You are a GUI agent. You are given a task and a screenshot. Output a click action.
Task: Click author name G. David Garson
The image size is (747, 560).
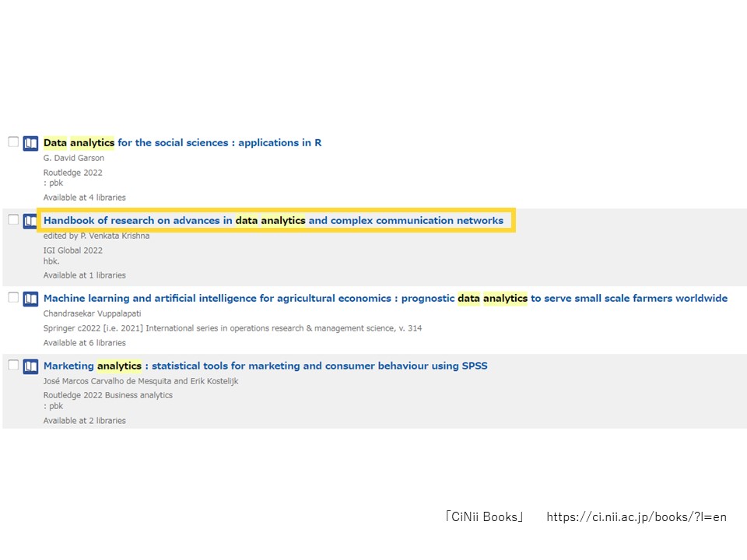[x=74, y=159]
